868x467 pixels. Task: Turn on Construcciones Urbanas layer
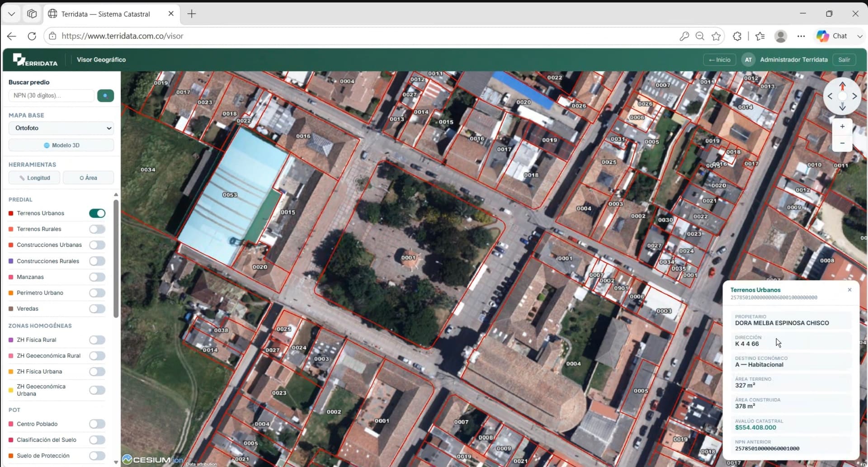[97, 245]
